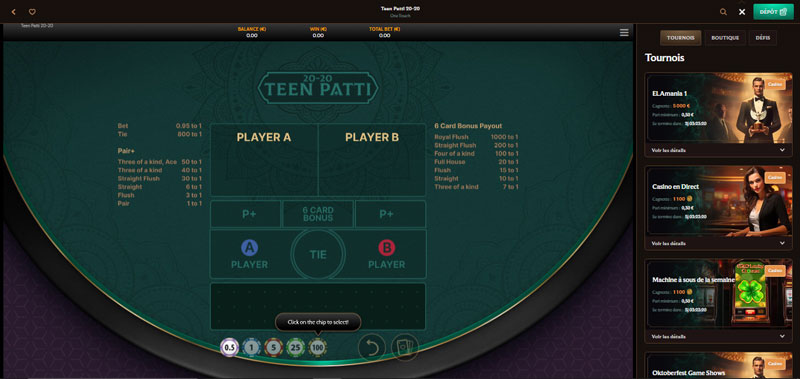
Task: Open the ELAmania 1 tournament card image
Action: tap(719, 108)
